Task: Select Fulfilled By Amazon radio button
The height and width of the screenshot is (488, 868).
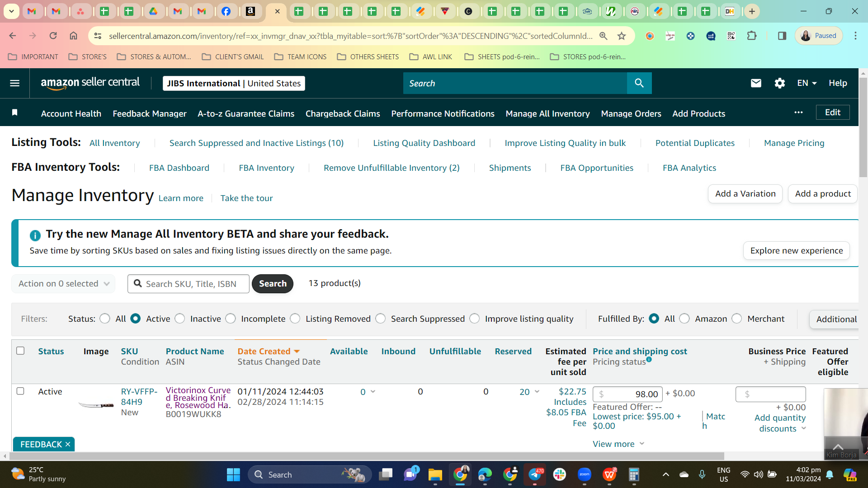Action: 684,319
